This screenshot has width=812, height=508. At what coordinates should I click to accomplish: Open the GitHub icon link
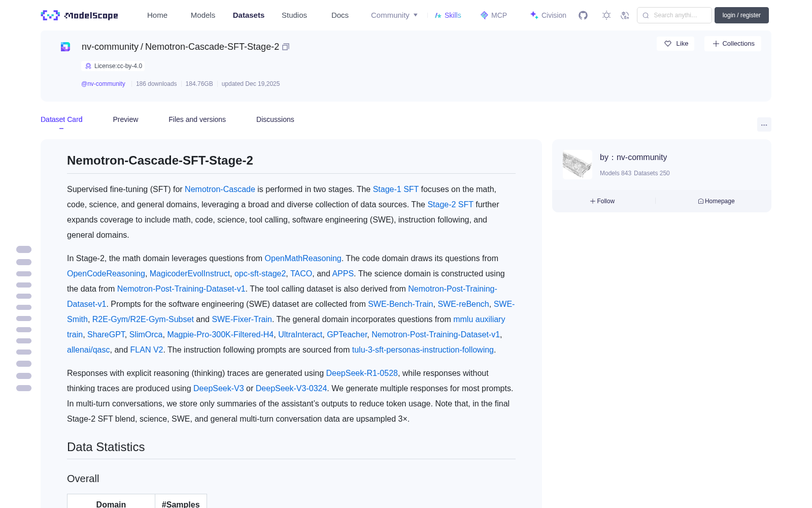click(x=583, y=15)
